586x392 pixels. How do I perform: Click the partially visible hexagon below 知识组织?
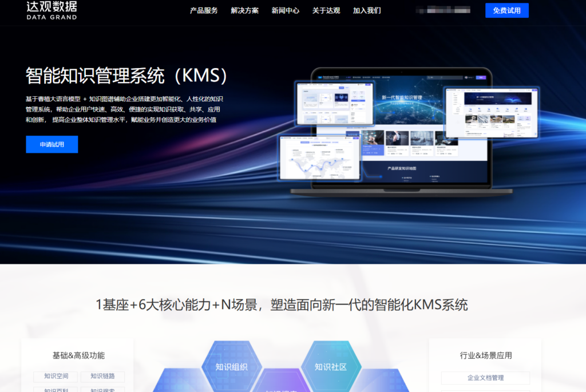click(x=280, y=388)
